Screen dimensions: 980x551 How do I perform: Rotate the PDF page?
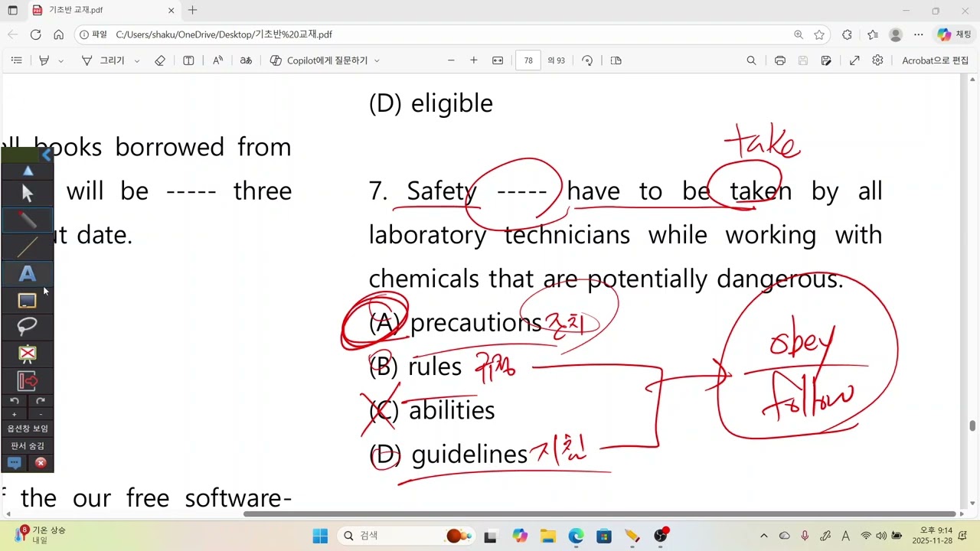pyautogui.click(x=587, y=60)
